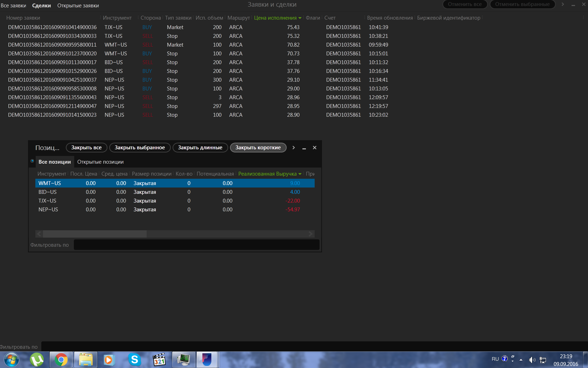The height and width of the screenshot is (368, 588).
Task: Switch to Открытые позиции tab
Action: [x=100, y=162]
